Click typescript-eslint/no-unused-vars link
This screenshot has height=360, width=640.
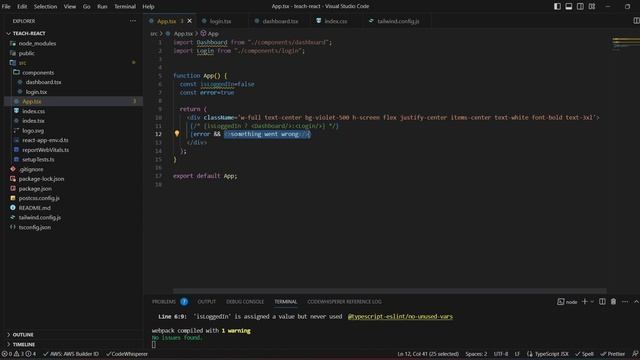tap(400, 316)
